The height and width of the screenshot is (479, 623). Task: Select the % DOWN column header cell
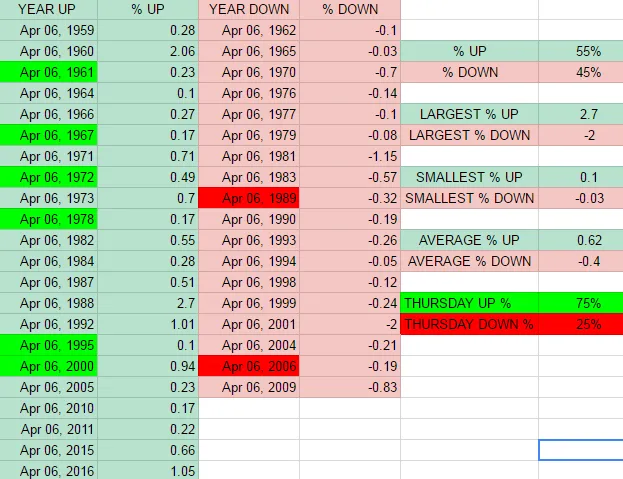click(350, 9)
